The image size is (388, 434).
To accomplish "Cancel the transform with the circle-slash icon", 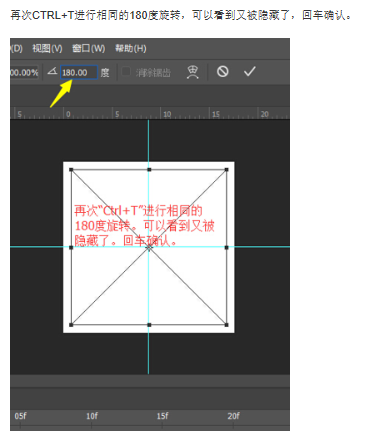I will (x=223, y=72).
